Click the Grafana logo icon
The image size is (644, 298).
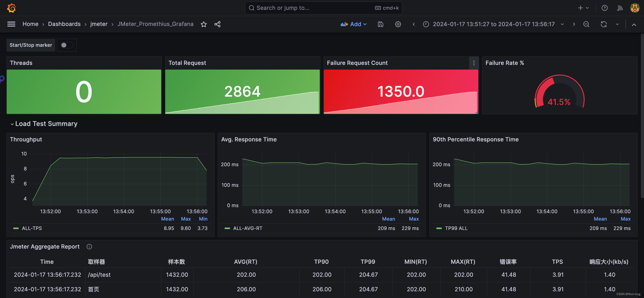[x=11, y=8]
